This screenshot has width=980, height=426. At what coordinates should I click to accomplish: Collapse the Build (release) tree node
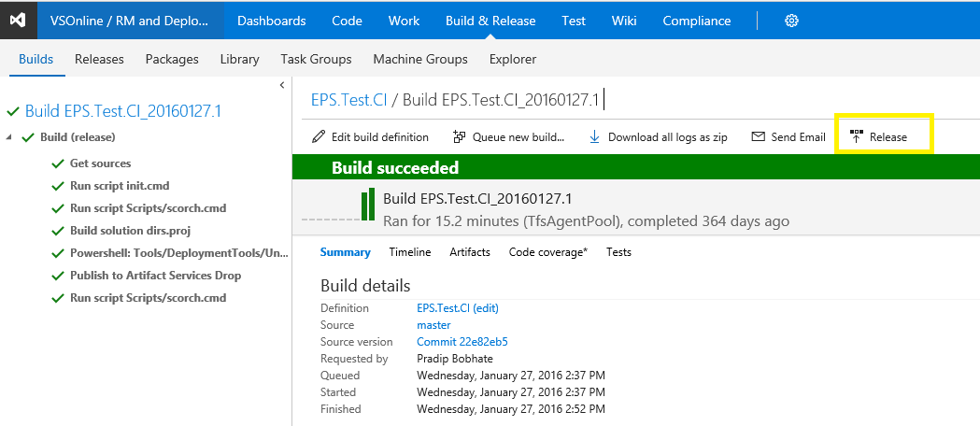click(x=8, y=136)
